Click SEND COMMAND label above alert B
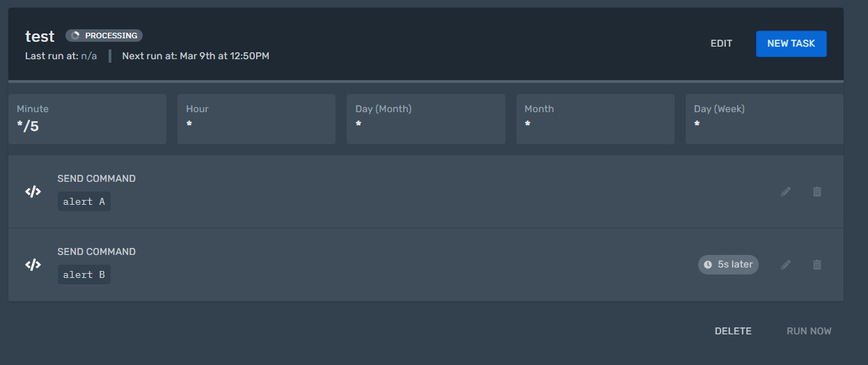This screenshot has height=365, width=868. pyautogui.click(x=97, y=251)
